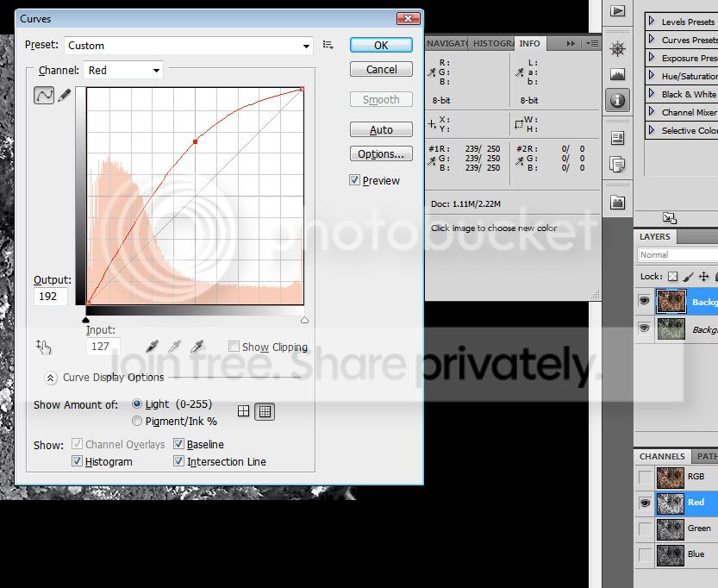The height and width of the screenshot is (588, 718).
Task: Switch to the Histogram panel tab
Action: [x=492, y=43]
